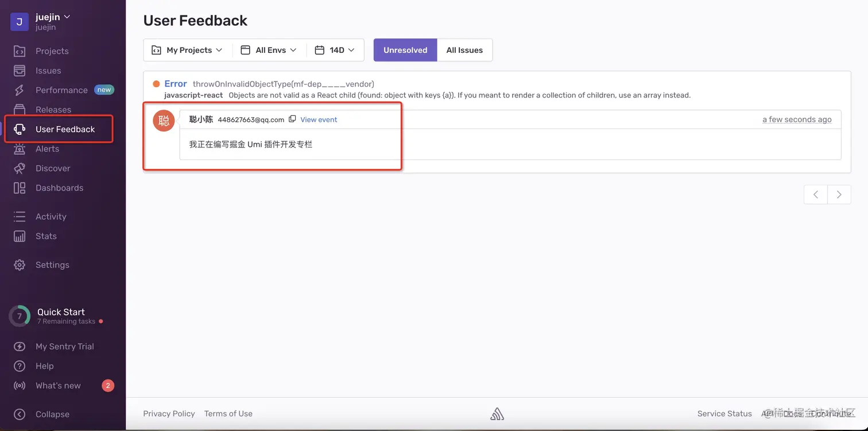Click the 7 Remaining tasks text
Screen dimensions: 868x431
coord(66,321)
